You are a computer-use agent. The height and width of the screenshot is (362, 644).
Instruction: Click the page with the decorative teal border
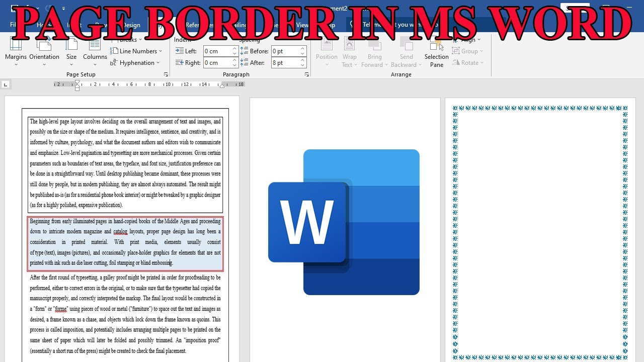tap(540, 230)
